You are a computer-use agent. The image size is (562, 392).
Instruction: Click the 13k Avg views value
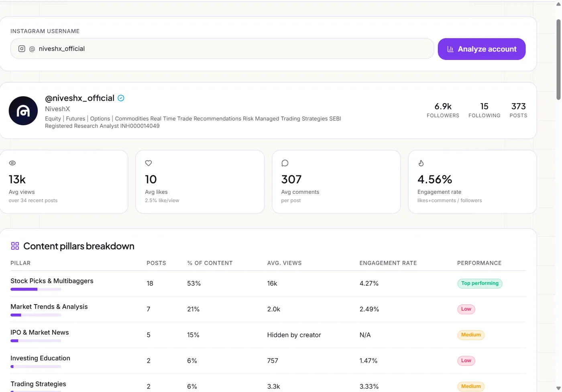[17, 179]
